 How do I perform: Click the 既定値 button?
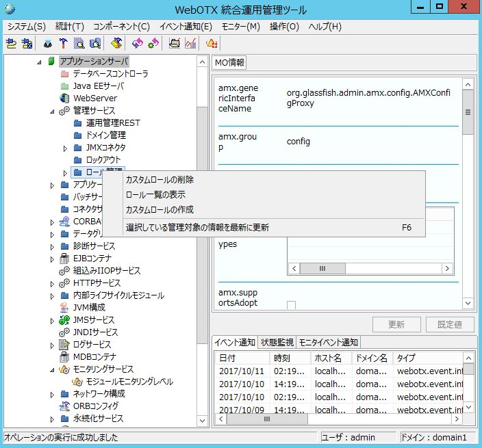click(x=449, y=324)
